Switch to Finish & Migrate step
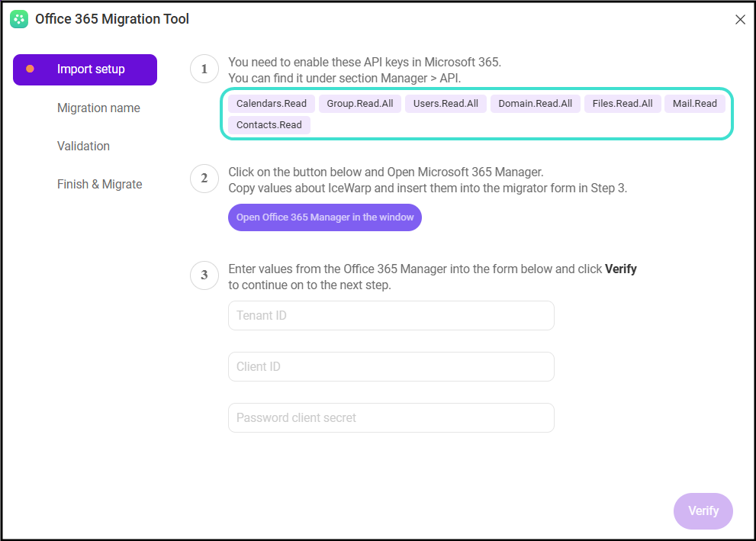The image size is (756, 541). [99, 184]
